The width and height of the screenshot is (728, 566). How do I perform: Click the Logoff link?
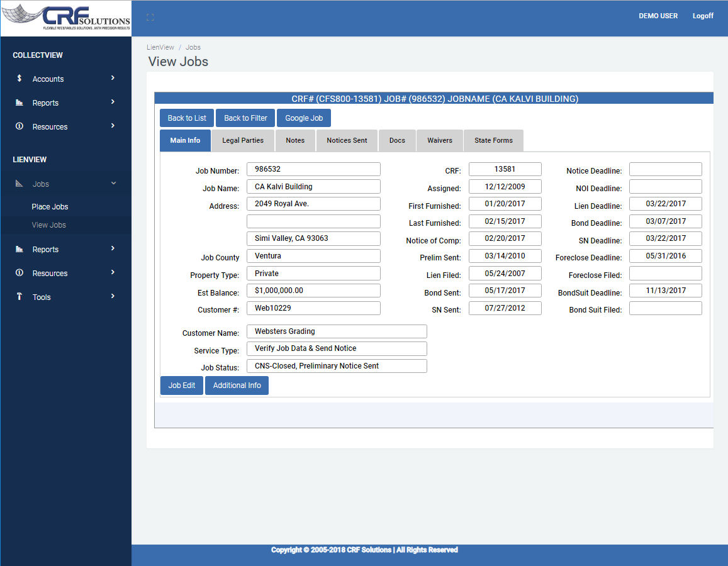(x=702, y=16)
